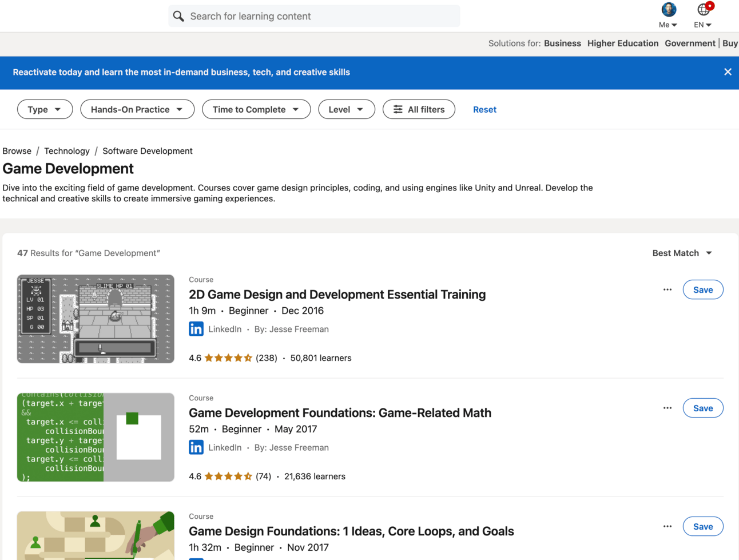Open Game-Related Math course thumbnail

tap(96, 437)
